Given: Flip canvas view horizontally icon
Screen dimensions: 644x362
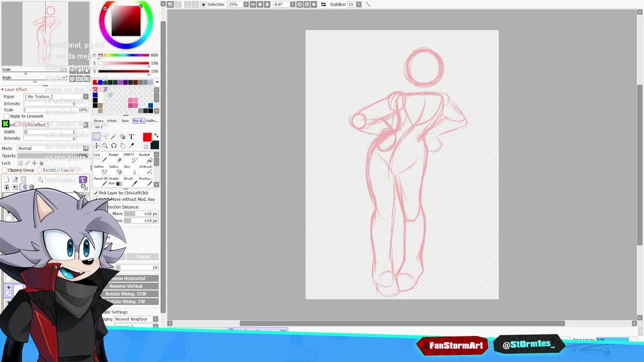Looking at the screenshot, I should click(x=324, y=4).
